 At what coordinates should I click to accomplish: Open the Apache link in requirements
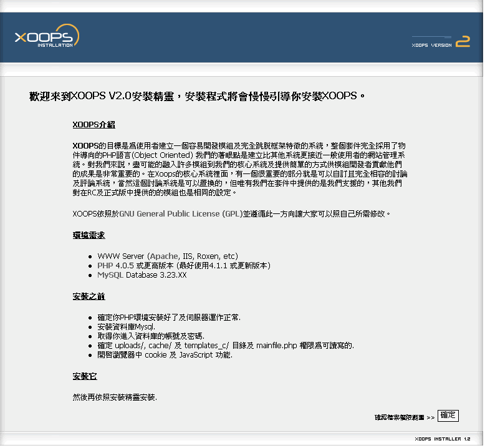[x=165, y=257]
